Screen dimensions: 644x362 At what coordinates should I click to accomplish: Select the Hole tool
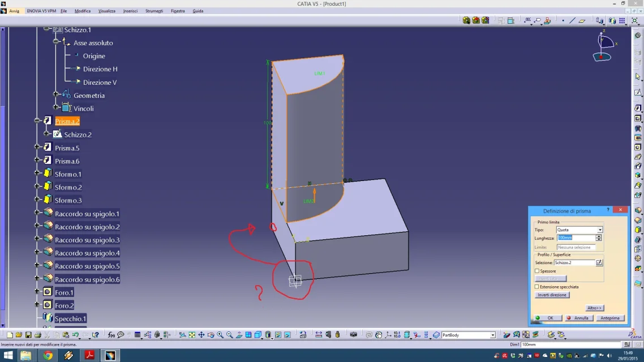pos(638,147)
